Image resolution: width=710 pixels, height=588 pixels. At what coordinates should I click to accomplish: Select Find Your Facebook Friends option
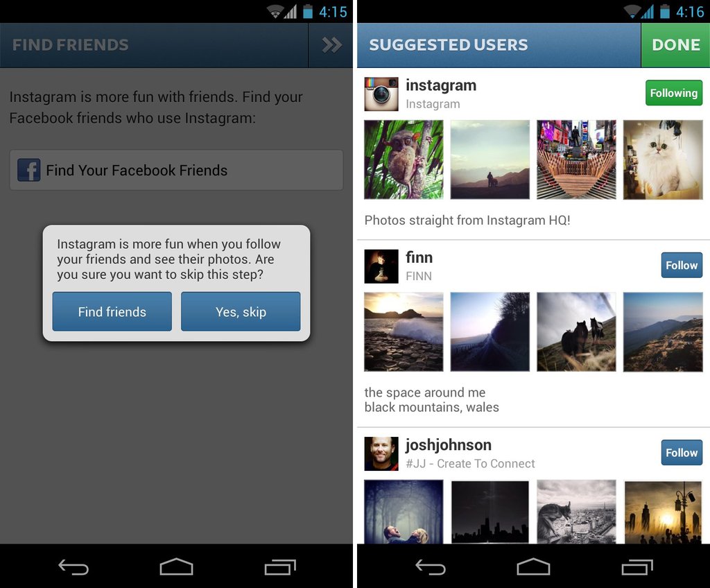tap(176, 170)
